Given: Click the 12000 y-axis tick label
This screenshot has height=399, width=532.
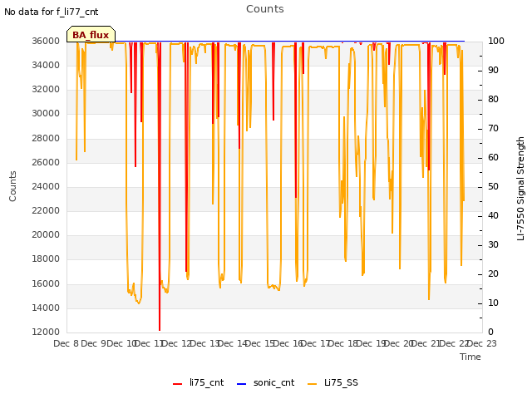Looking at the screenshot, I should [x=46, y=332].
